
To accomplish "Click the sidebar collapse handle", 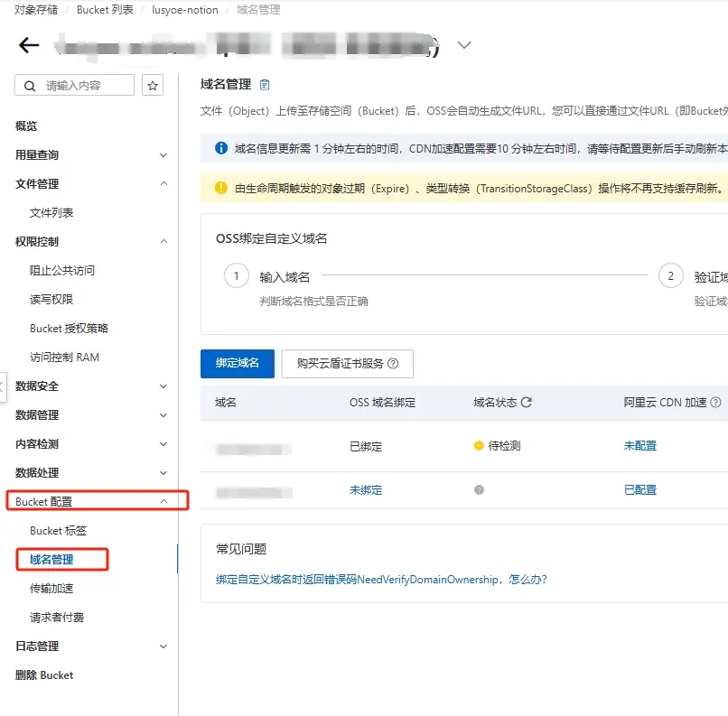I will point(3,386).
